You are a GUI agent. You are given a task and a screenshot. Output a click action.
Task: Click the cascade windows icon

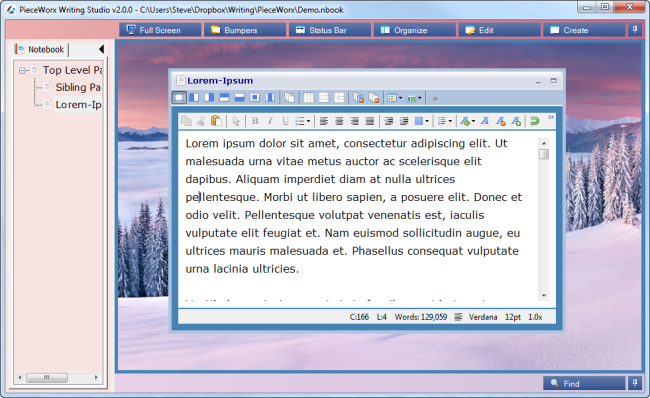(289, 98)
